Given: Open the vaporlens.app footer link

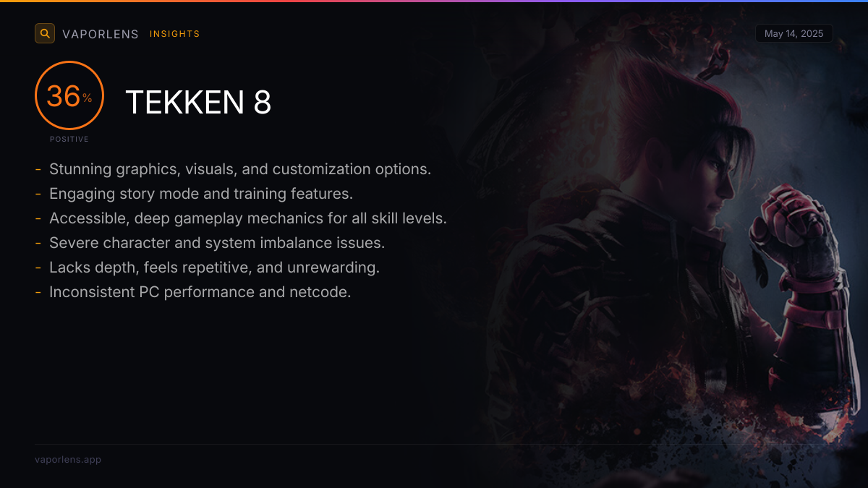Looking at the screenshot, I should tap(68, 459).
